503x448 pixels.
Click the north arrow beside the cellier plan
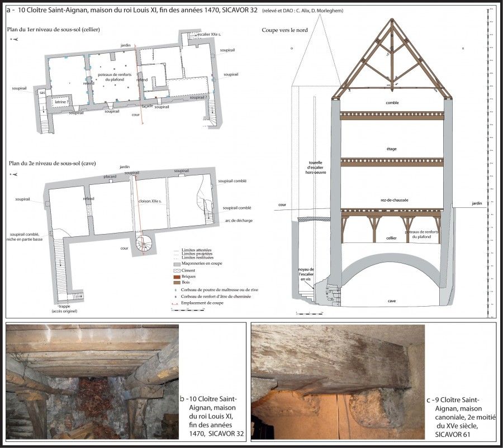point(16,39)
